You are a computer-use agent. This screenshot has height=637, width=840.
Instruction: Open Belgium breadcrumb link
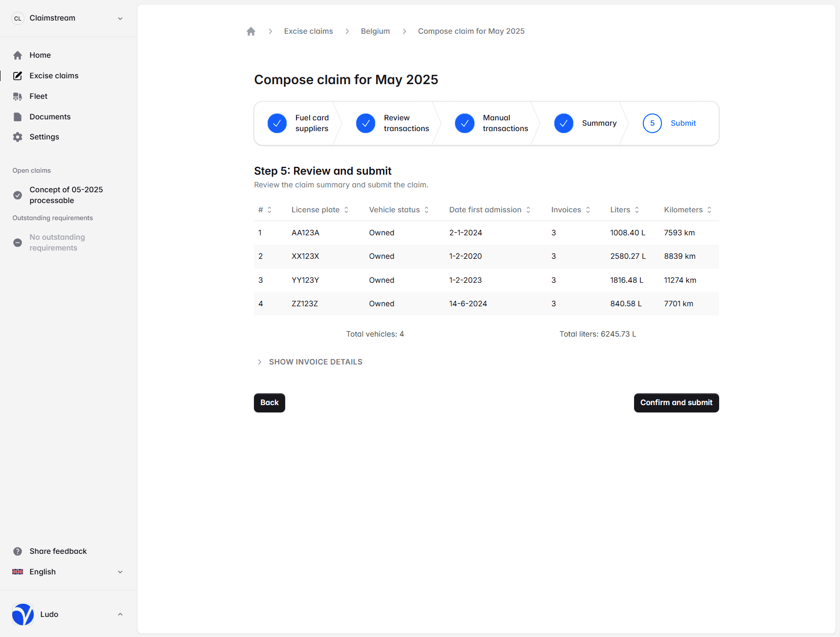[375, 31]
